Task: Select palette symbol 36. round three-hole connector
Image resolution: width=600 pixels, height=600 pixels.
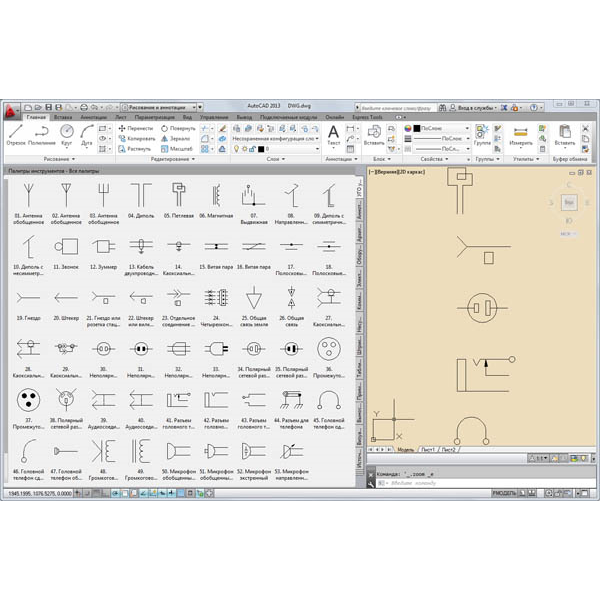Action: pos(328,357)
